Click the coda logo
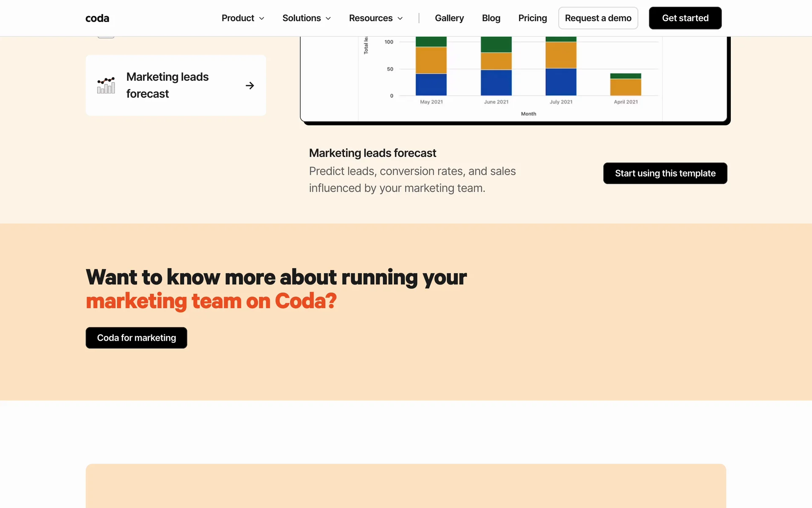This screenshot has width=812, height=508. [x=97, y=18]
